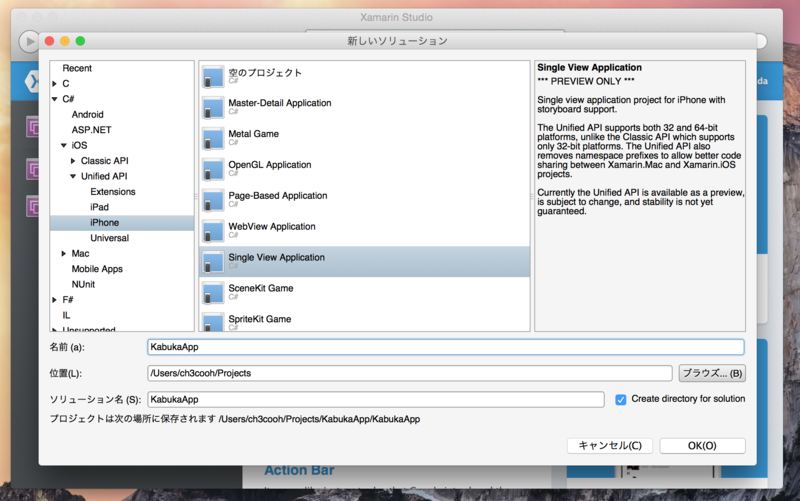
Task: Choose SceneKit Game template label
Action: click(x=261, y=288)
